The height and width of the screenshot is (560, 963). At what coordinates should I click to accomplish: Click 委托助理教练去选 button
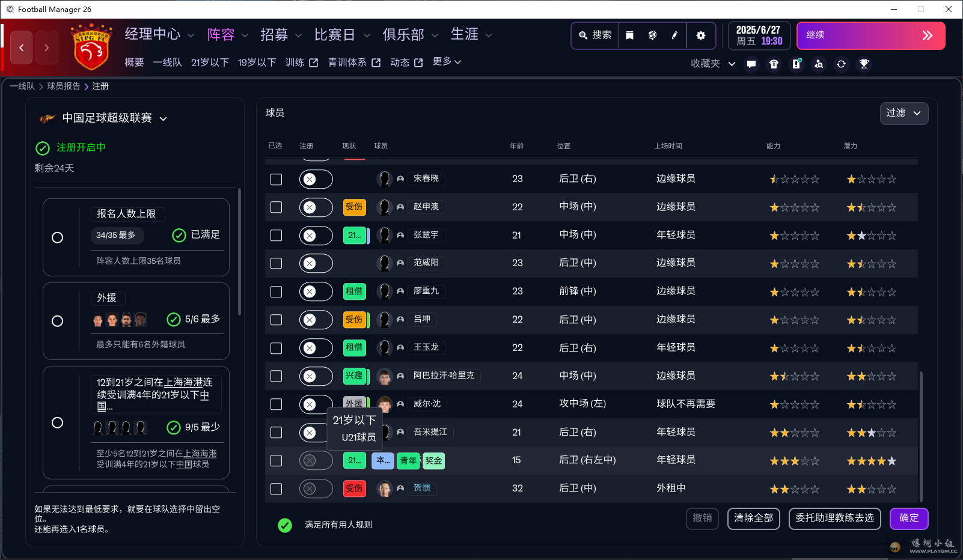(834, 518)
